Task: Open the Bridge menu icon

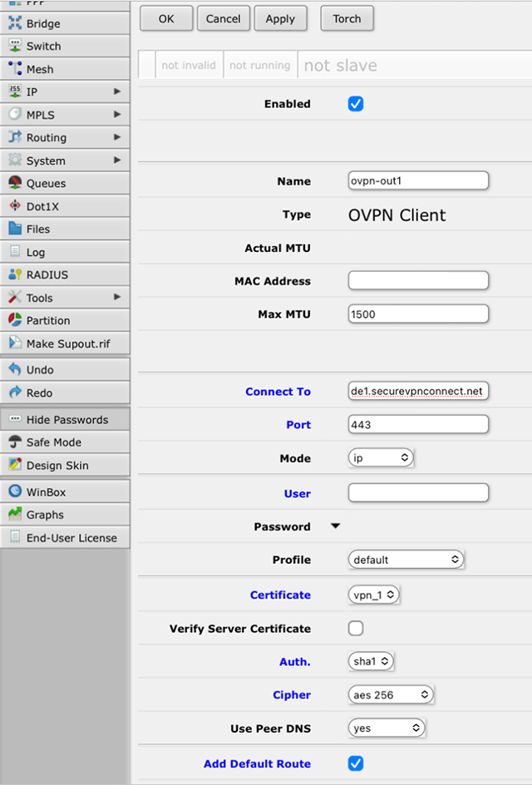Action: click(x=15, y=23)
